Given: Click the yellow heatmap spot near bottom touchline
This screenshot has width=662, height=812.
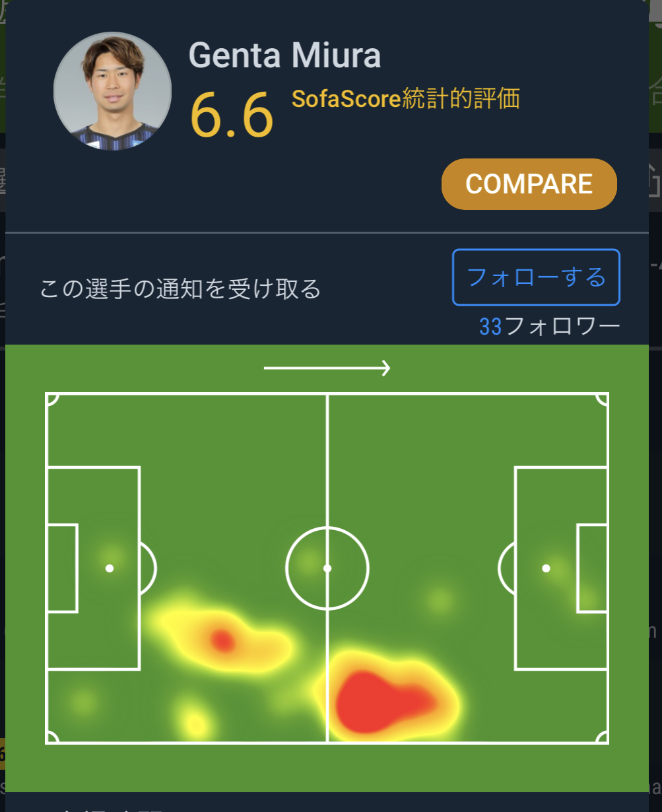Looking at the screenshot, I should point(195,724).
